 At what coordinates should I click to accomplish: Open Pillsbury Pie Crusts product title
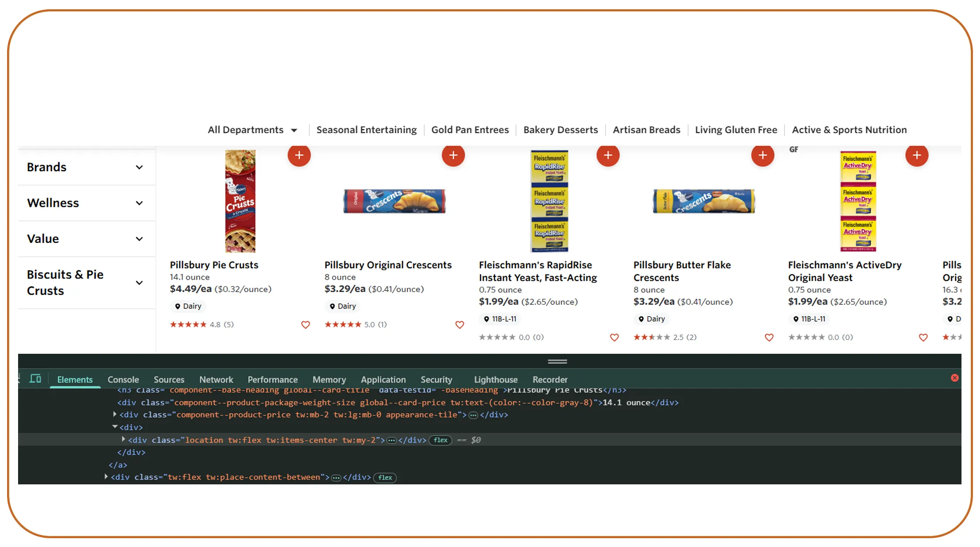214,265
